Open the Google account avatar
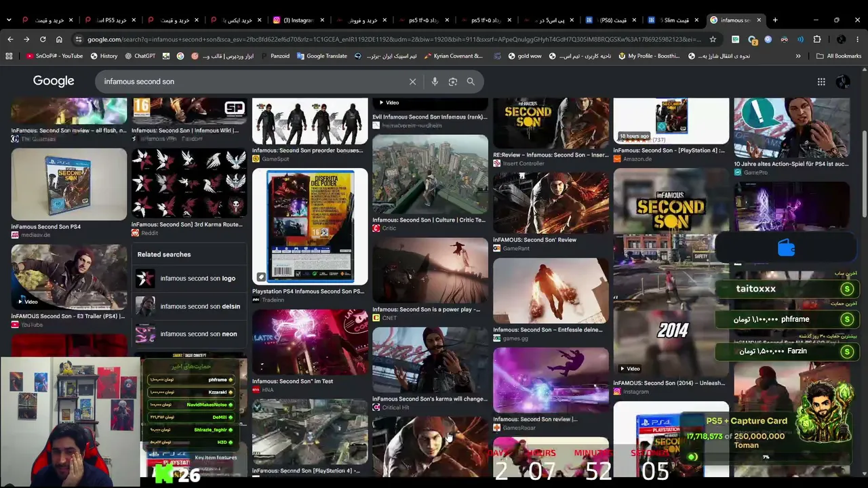 843,81
